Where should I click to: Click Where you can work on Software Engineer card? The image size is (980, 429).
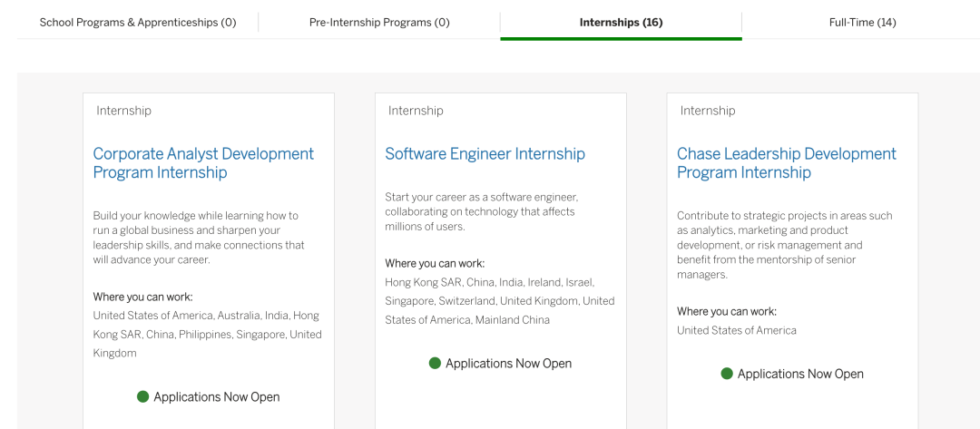coord(435,264)
